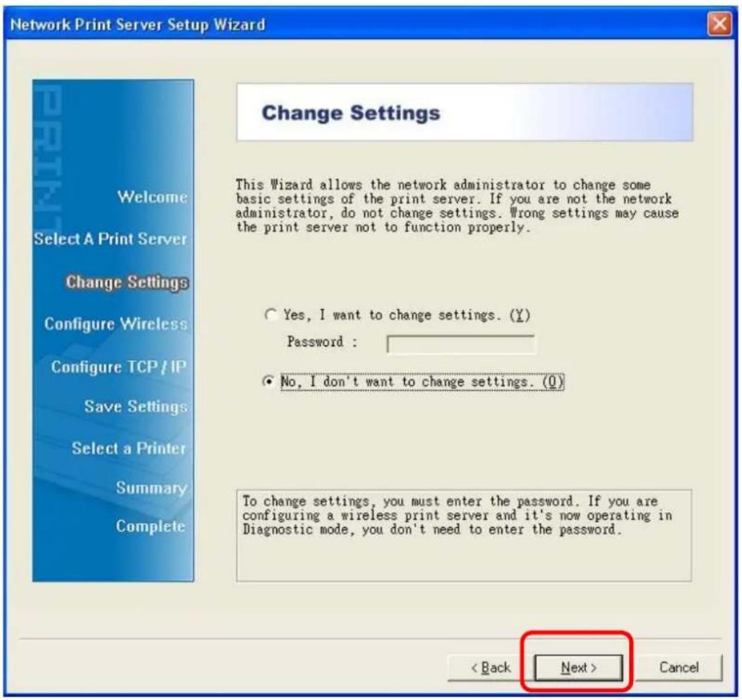Click the wizard window title bar
The width and height of the screenshot is (742, 700).
coord(347,26)
